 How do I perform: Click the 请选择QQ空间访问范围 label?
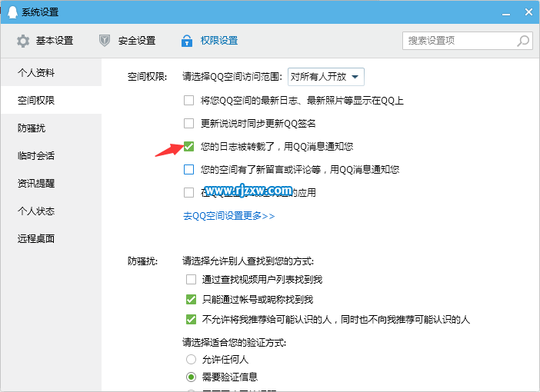click(232, 76)
